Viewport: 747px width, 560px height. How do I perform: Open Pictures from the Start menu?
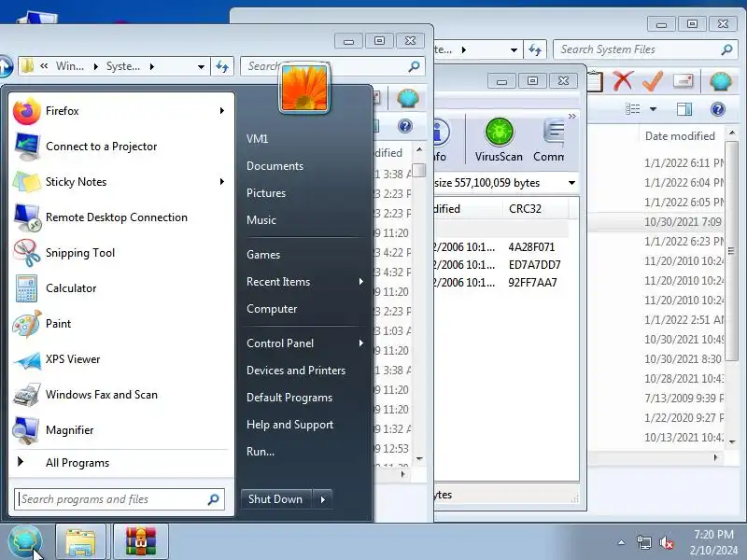pyautogui.click(x=266, y=193)
